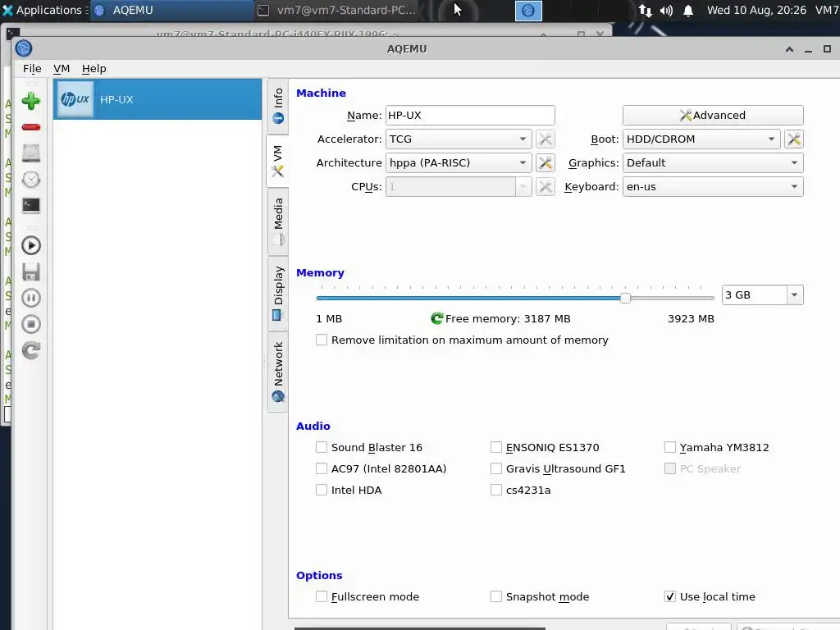Enable Remove limitation on maximum memory
This screenshot has height=630, width=840.
[x=322, y=340]
